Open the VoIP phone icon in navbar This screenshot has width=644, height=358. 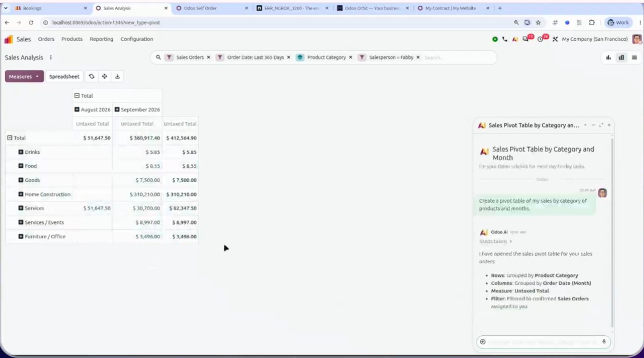[x=505, y=39]
